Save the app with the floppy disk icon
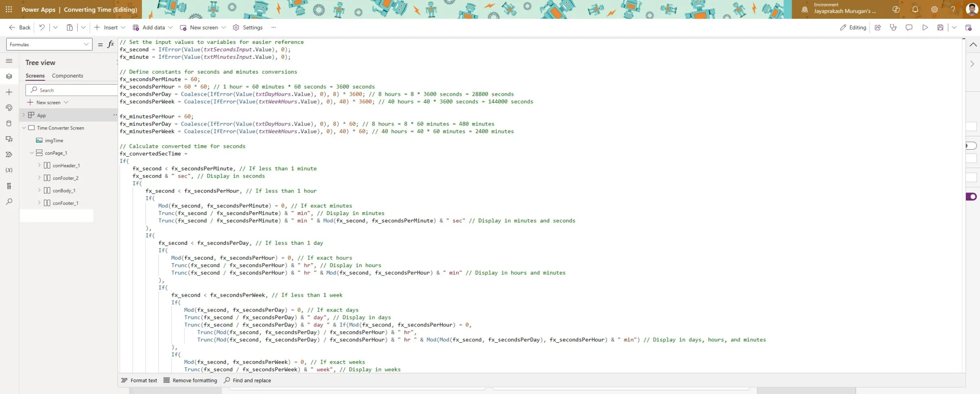Image resolution: width=980 pixels, height=394 pixels. (x=940, y=28)
